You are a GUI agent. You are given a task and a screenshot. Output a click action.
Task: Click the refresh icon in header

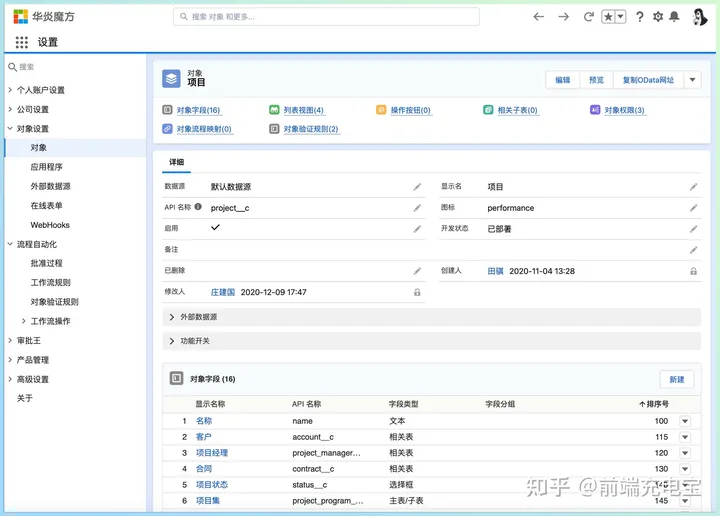[589, 17]
